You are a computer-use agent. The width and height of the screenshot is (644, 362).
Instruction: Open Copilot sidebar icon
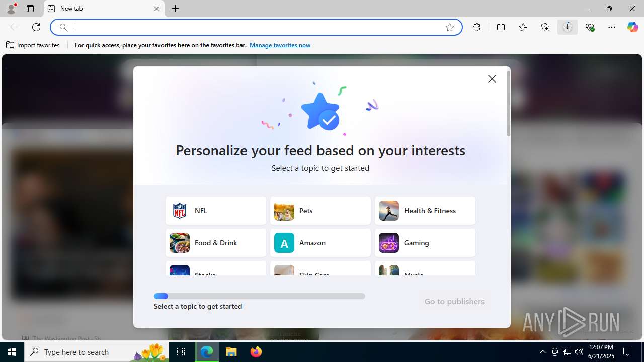(632, 27)
